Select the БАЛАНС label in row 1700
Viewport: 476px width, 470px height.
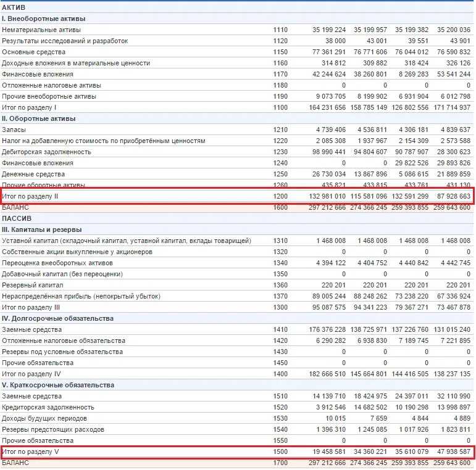(x=15, y=463)
